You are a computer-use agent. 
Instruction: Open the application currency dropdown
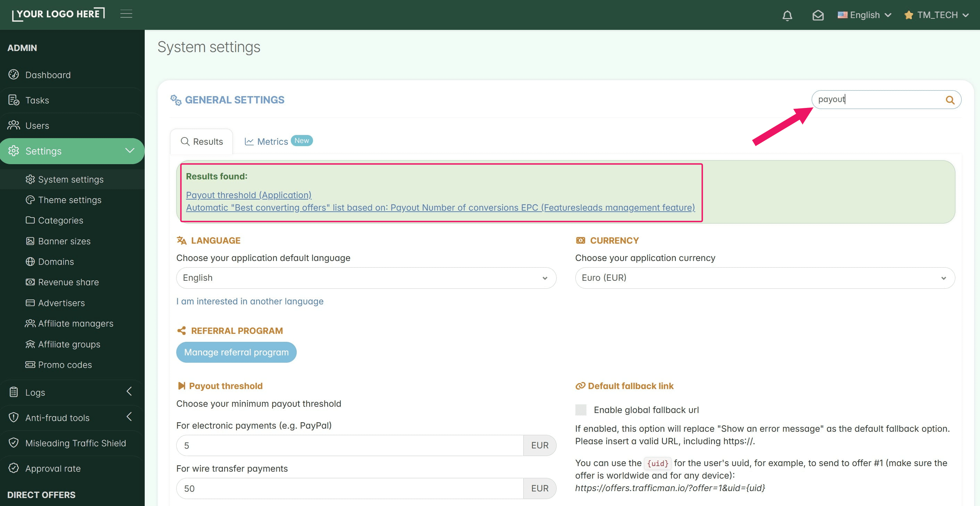point(765,278)
